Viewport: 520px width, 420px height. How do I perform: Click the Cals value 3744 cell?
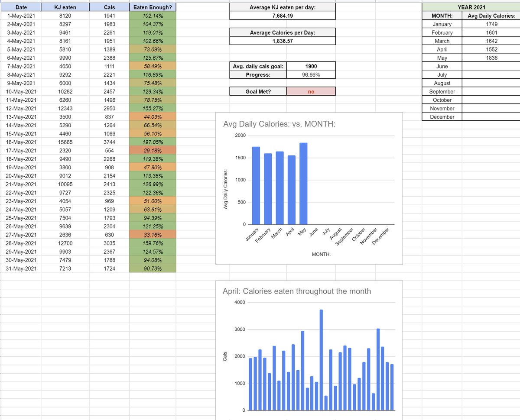click(109, 142)
